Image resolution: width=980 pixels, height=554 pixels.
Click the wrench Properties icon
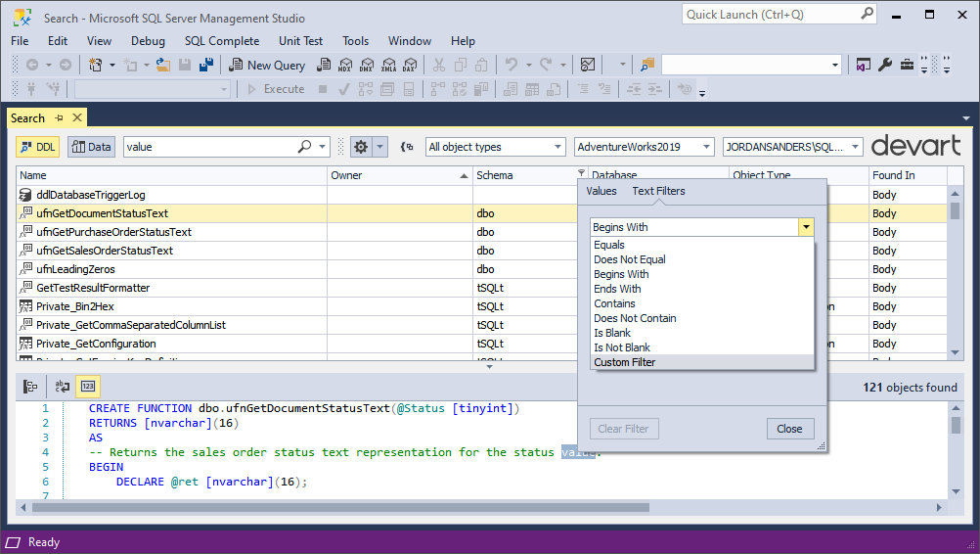885,65
